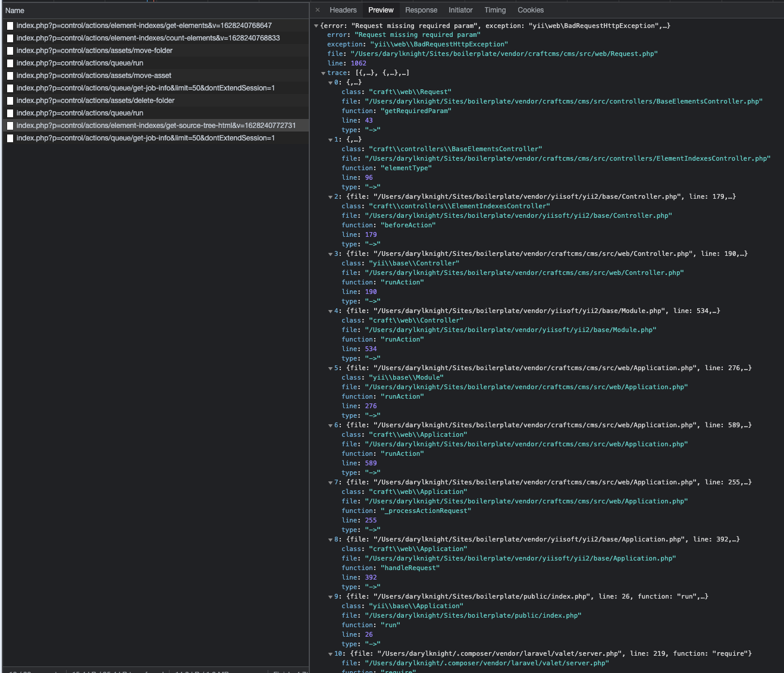Collapse trace entry 10 for valet server.php

coord(331,653)
